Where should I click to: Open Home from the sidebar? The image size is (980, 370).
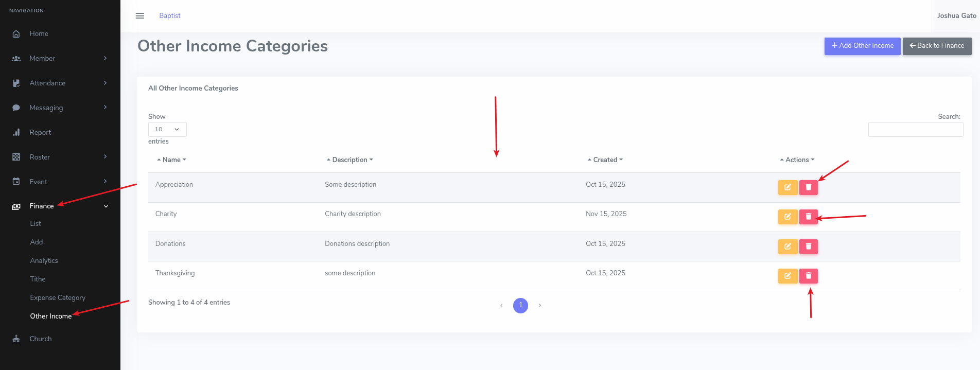coord(39,34)
